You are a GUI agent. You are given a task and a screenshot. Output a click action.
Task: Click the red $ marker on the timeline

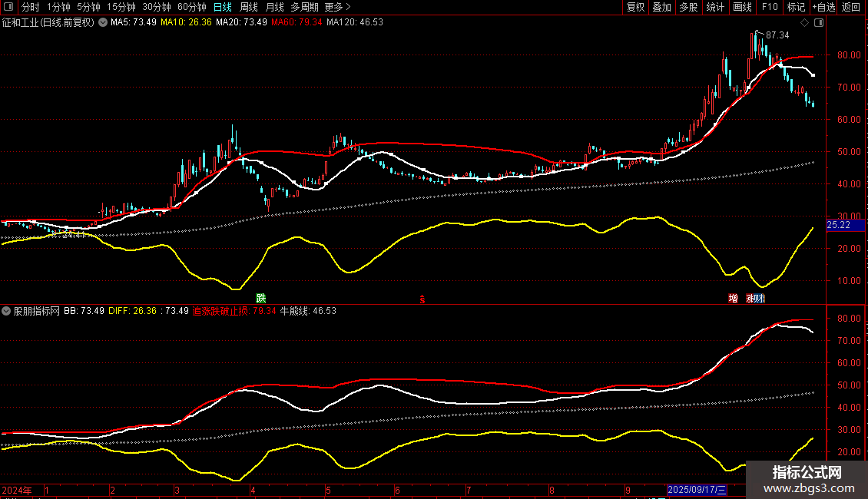(422, 299)
